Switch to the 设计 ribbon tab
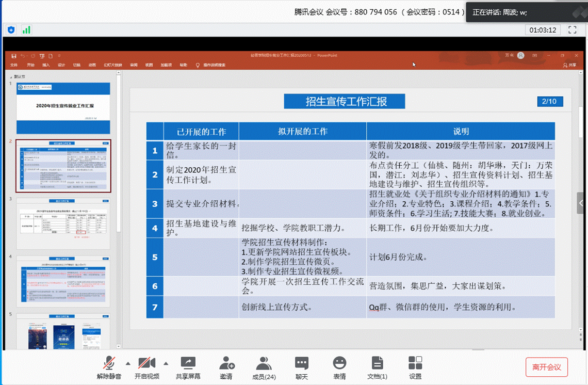This screenshot has height=385, width=588. click(61, 65)
